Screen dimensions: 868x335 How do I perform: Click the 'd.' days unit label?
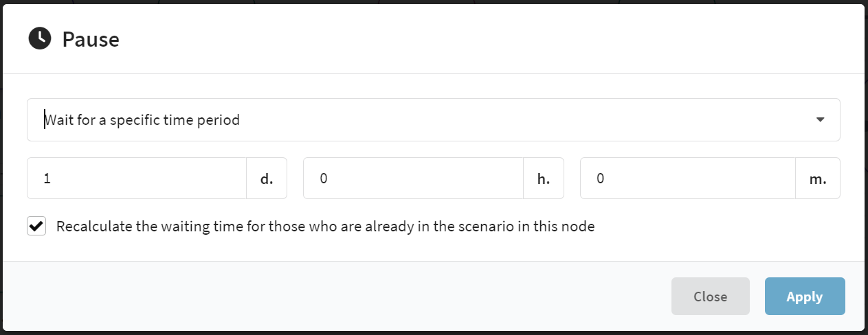tap(267, 178)
